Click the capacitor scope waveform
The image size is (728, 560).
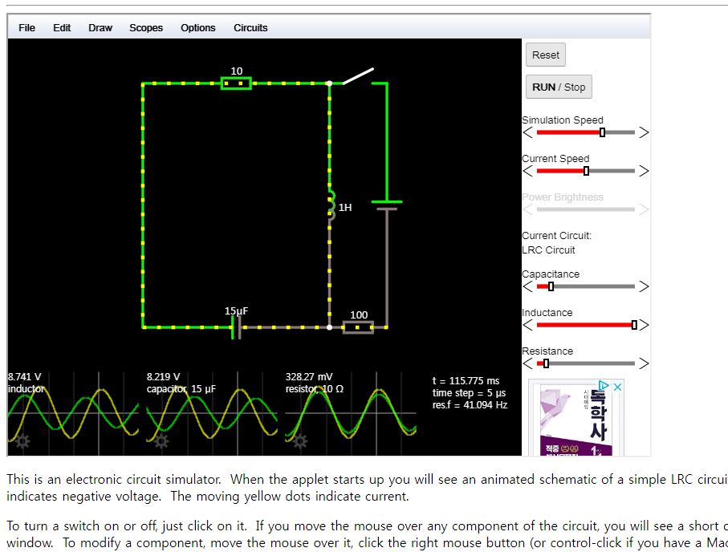pos(212,413)
